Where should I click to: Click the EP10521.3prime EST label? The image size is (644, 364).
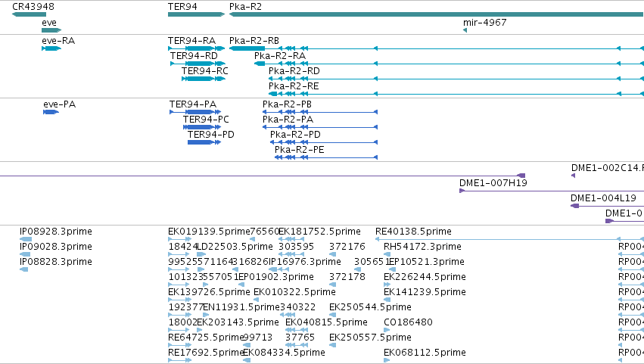[x=426, y=262]
